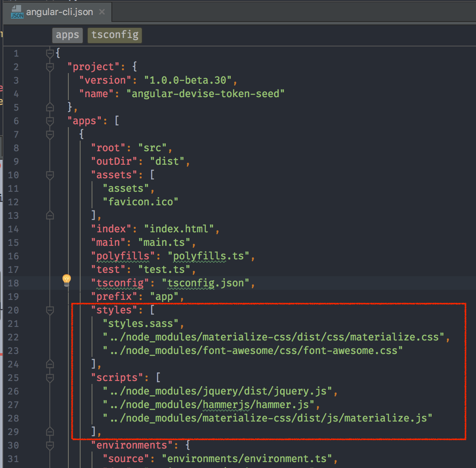Open the "tsconfig" breadcrumb in the navigation bar
Screen dimensions: 476x468
[x=114, y=35]
